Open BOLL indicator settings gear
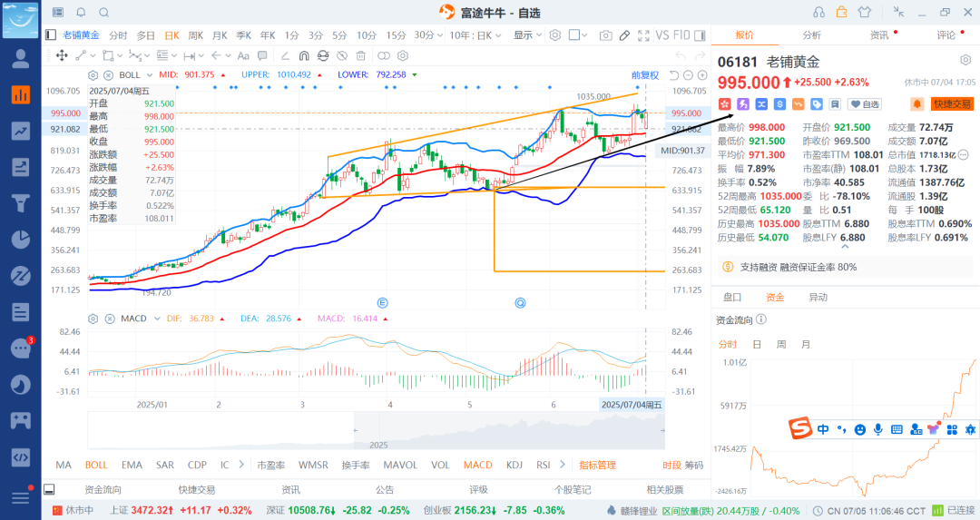 [x=93, y=75]
